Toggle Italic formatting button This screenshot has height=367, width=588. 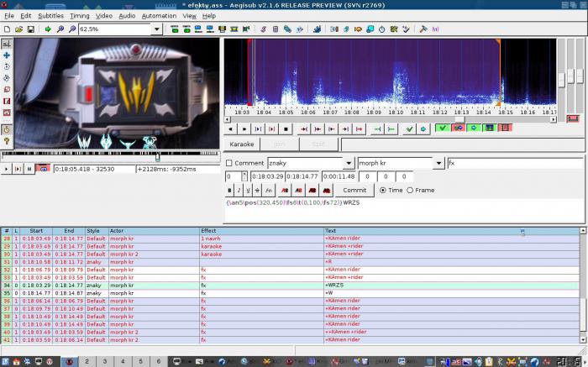click(x=239, y=191)
